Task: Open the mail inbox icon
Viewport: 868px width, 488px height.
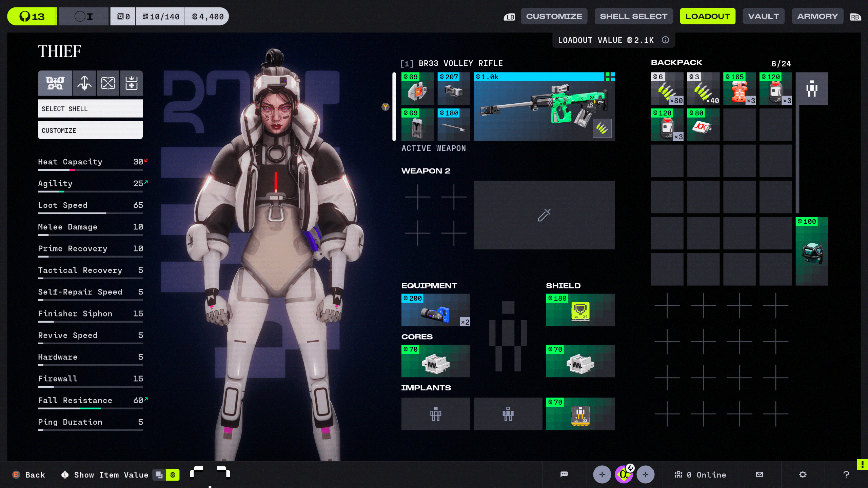Action: coord(759,474)
